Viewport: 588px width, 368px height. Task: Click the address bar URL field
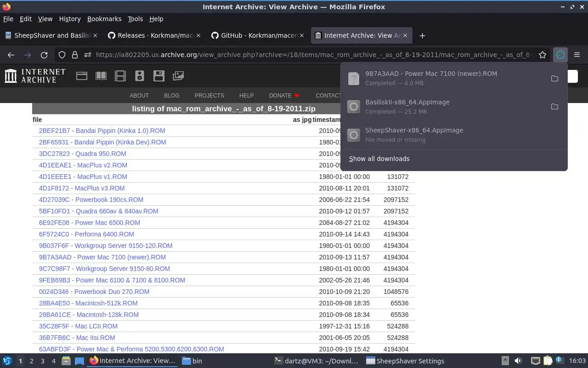(x=315, y=55)
